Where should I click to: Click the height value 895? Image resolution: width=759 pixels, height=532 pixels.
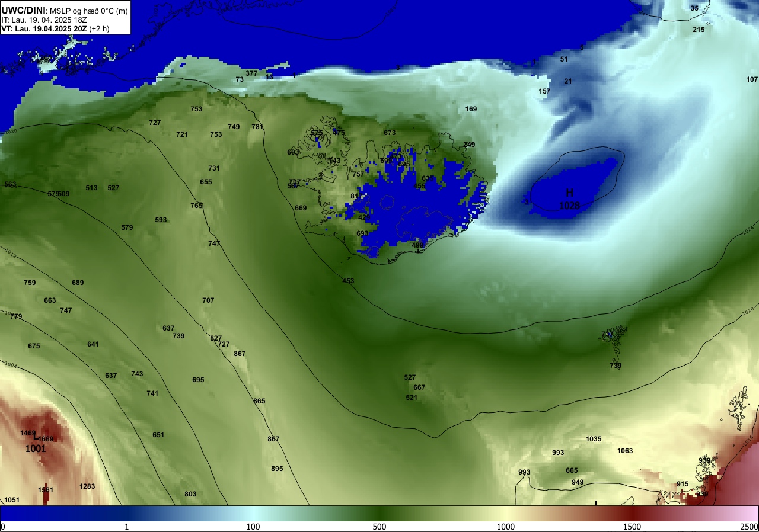[277, 469]
